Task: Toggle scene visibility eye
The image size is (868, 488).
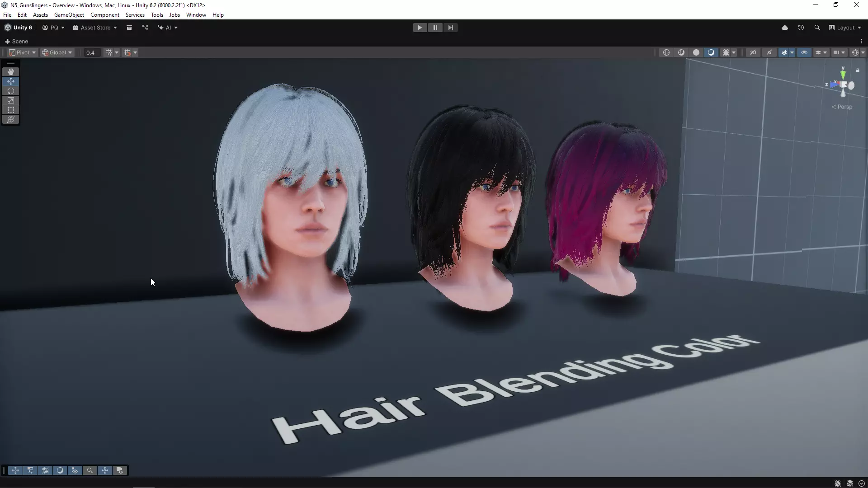Action: click(804, 52)
